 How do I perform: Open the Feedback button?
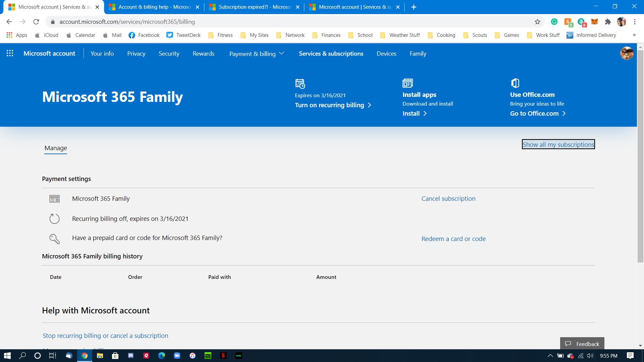pyautogui.click(x=582, y=344)
